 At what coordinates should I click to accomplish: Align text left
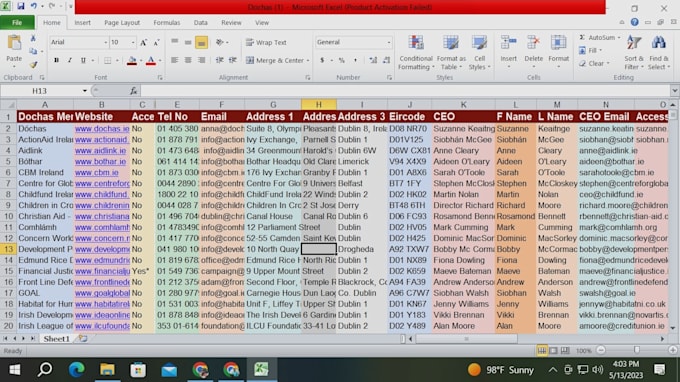174,60
